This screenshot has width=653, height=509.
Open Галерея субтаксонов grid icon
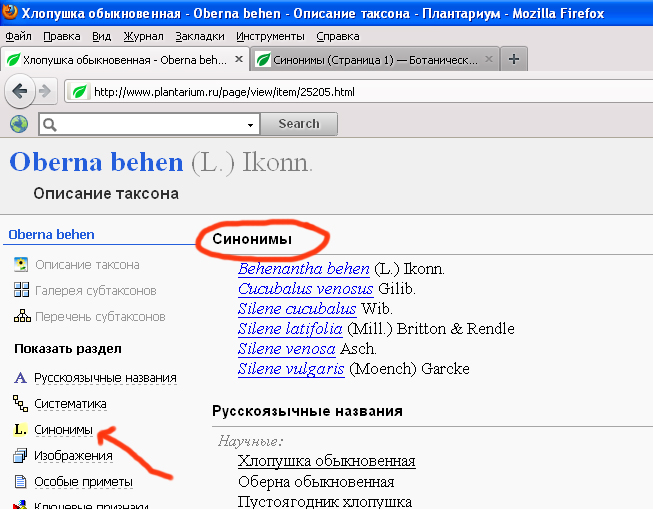coord(21,291)
